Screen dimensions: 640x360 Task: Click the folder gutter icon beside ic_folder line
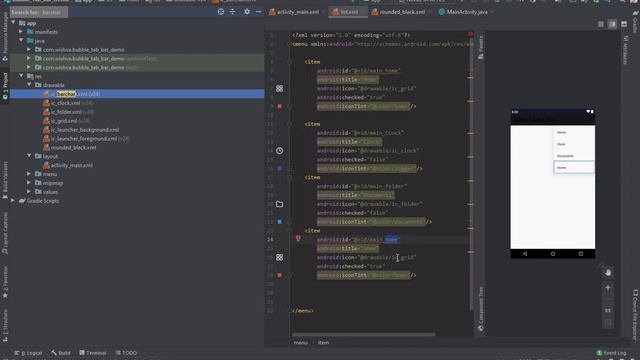[x=280, y=204]
